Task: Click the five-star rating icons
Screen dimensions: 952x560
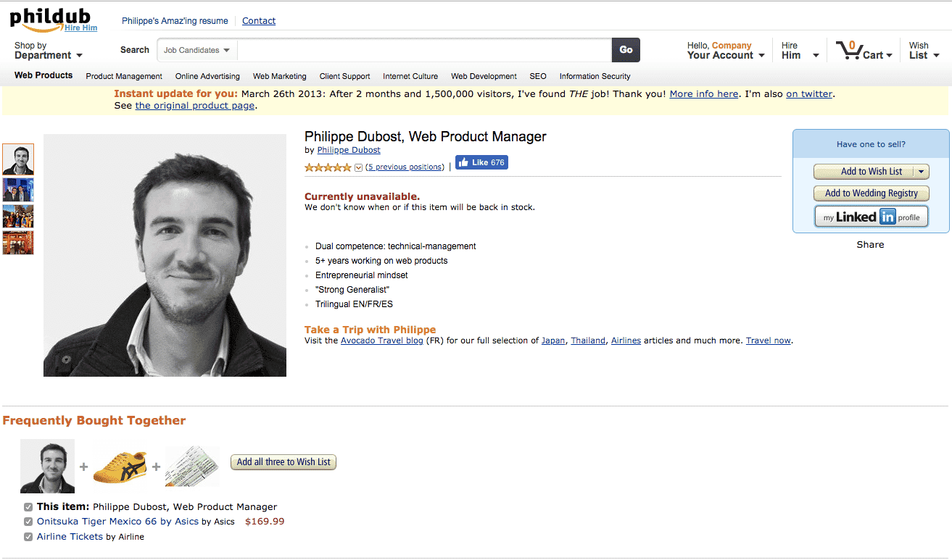Action: pyautogui.click(x=328, y=167)
